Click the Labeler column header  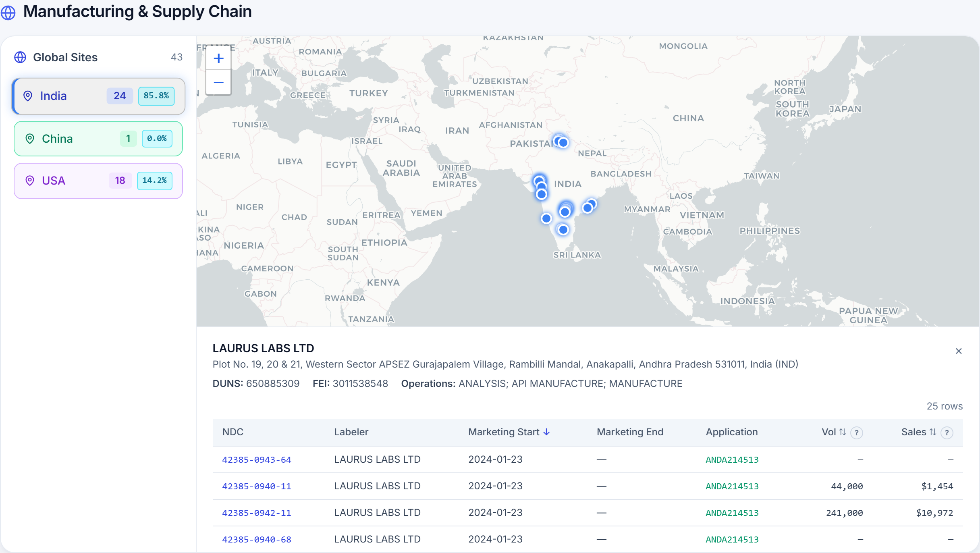coord(351,432)
